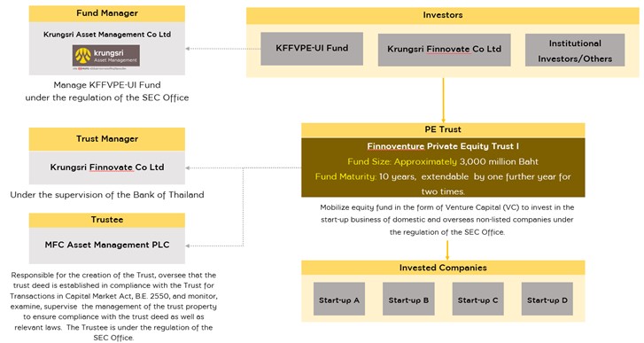Select Institutional Investors/Others box
644x343 pixels.
pyautogui.click(x=575, y=51)
